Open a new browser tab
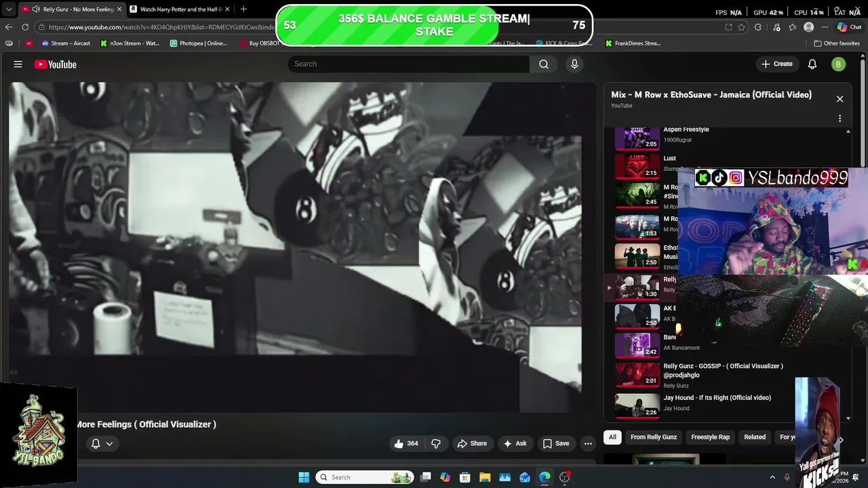868x488 pixels. pyautogui.click(x=243, y=9)
